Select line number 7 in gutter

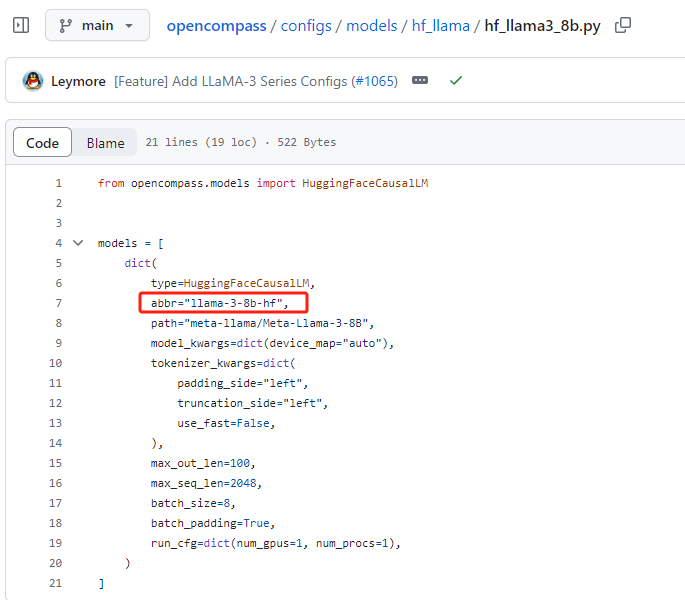click(x=58, y=303)
